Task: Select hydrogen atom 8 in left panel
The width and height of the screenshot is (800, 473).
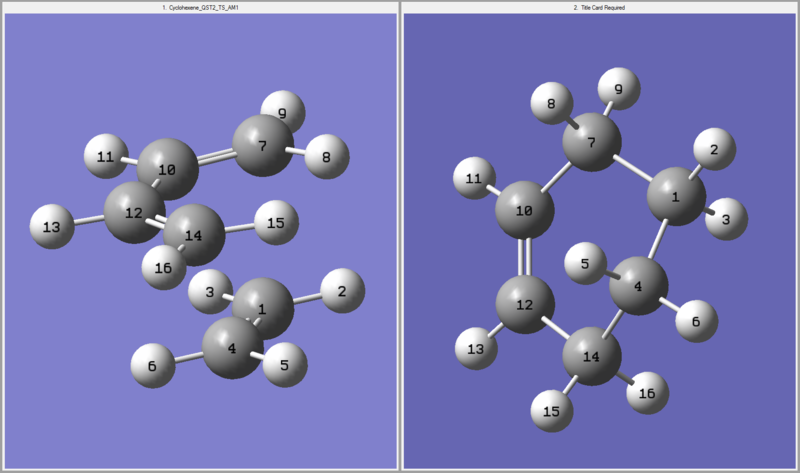Action: coord(326,157)
